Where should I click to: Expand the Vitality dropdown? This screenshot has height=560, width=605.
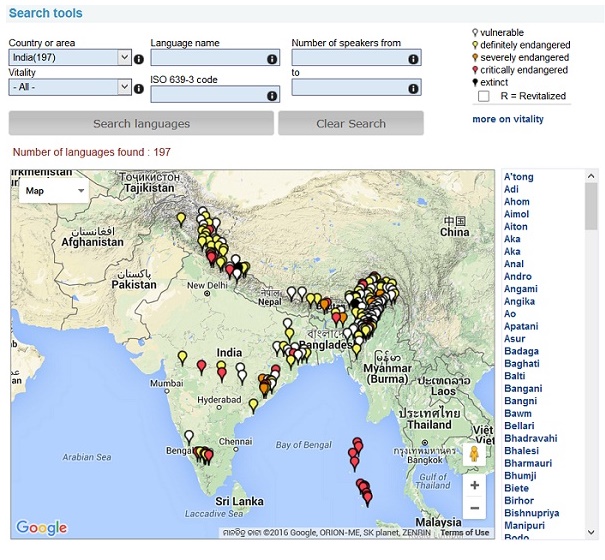(69, 87)
